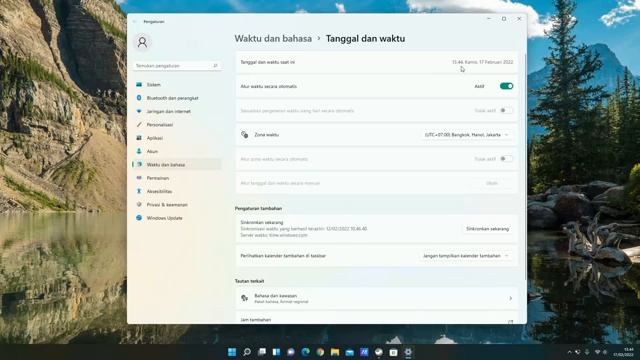The width and height of the screenshot is (640, 360).
Task: Open the Windows Start menu
Action: [x=232, y=352]
